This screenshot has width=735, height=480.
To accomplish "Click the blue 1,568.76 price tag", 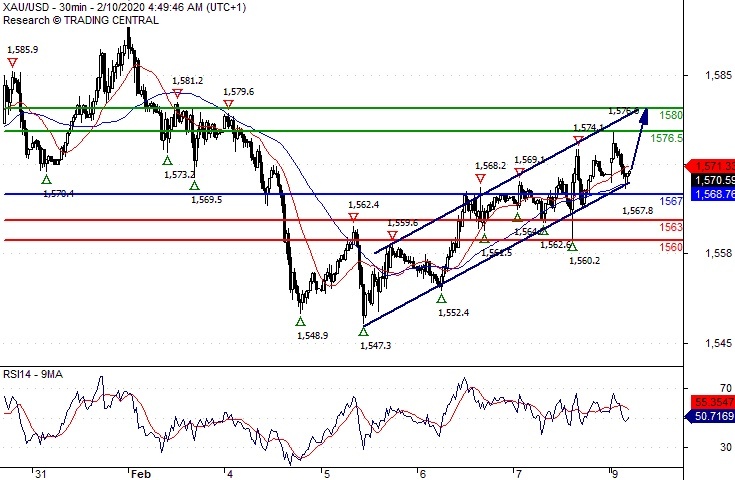I will pos(713,194).
